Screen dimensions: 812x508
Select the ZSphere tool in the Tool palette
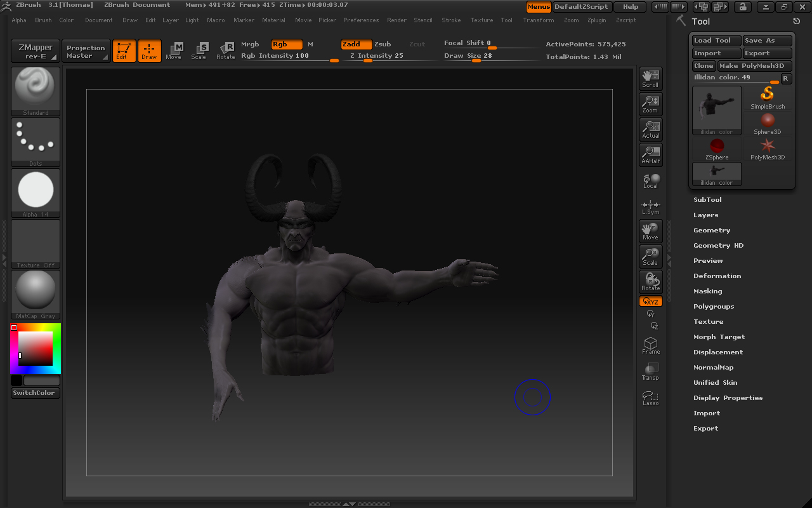pos(716,147)
